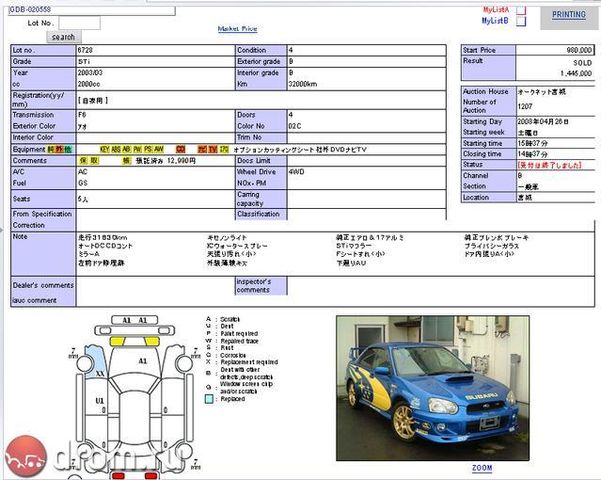Tick the MyListB checkbox

point(521,21)
